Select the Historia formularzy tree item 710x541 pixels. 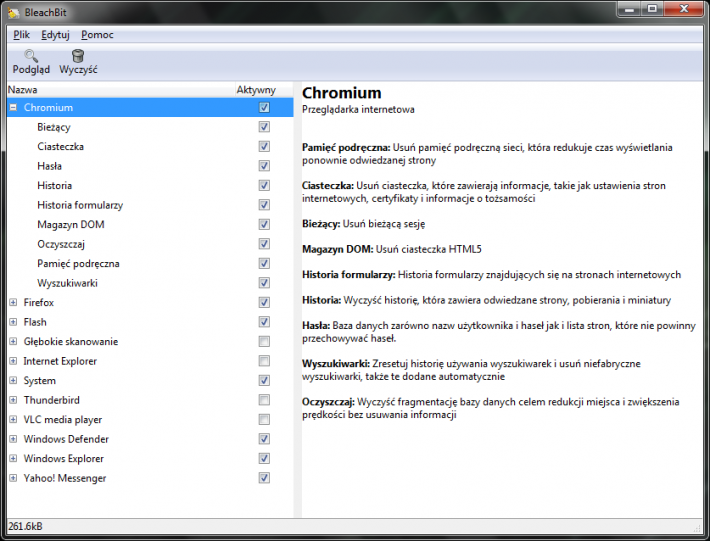[x=80, y=205]
